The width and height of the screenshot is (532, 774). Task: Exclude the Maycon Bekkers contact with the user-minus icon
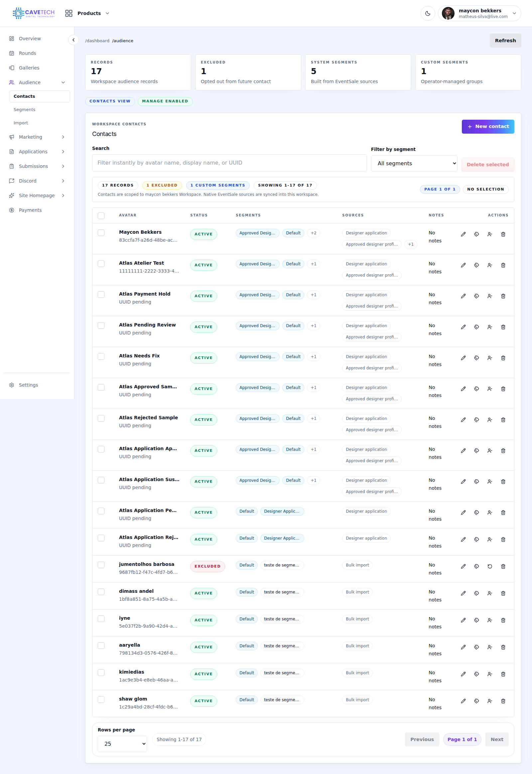click(490, 234)
